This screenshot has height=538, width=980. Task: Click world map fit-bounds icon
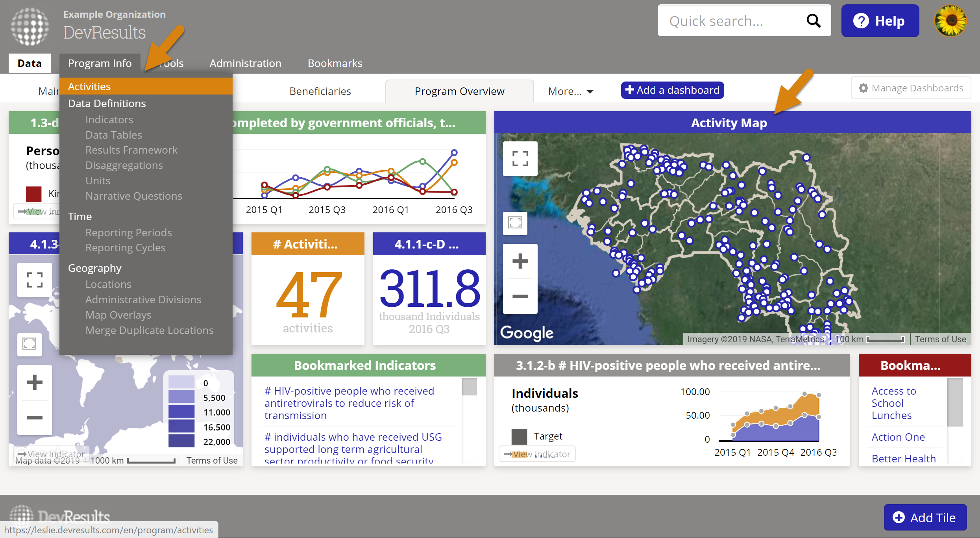[30, 344]
